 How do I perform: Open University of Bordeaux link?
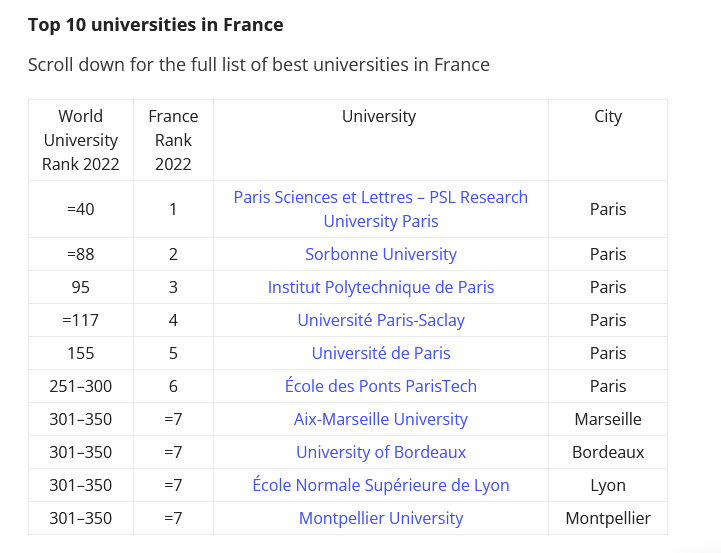pos(380,452)
